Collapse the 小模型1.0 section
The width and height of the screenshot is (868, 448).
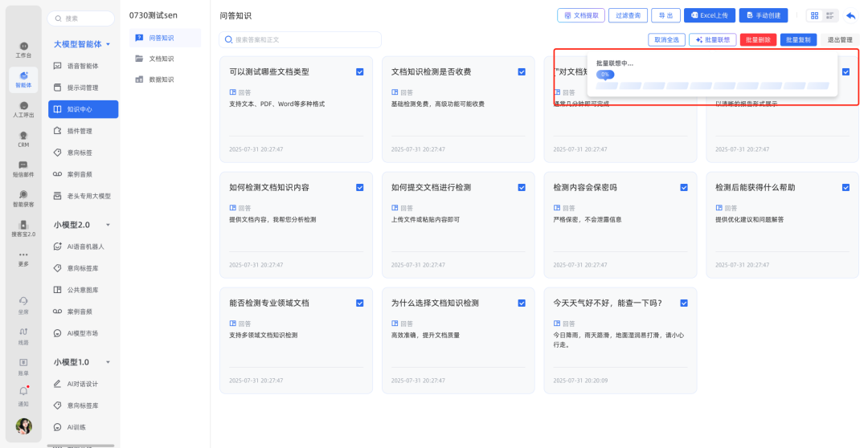tap(108, 362)
